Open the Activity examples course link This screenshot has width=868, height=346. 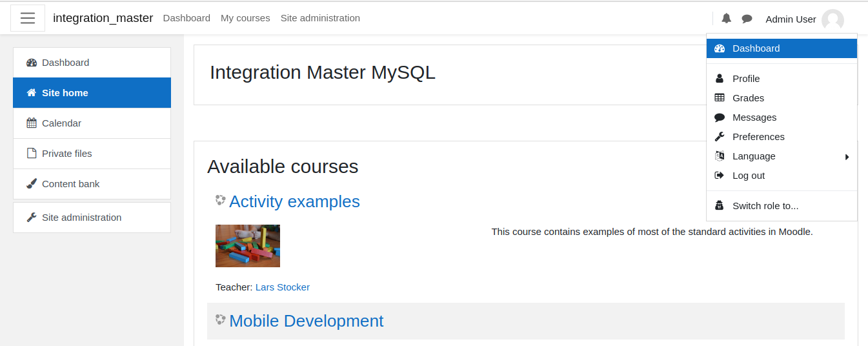[294, 201]
